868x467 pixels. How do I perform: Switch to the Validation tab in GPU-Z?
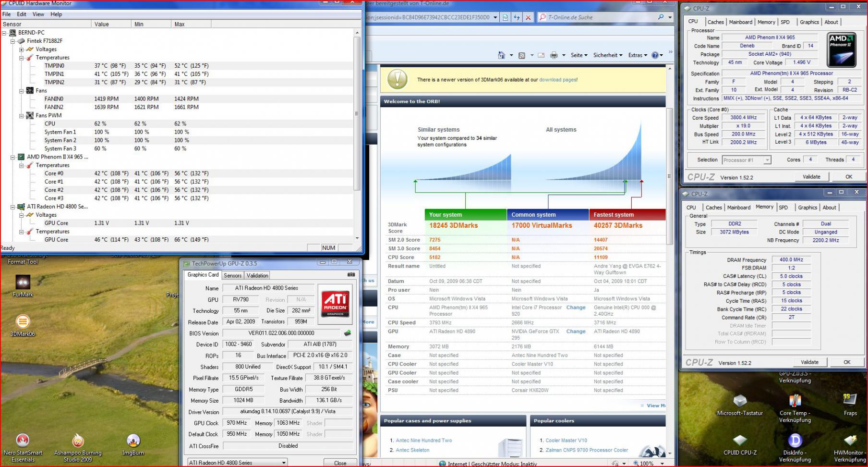(257, 275)
